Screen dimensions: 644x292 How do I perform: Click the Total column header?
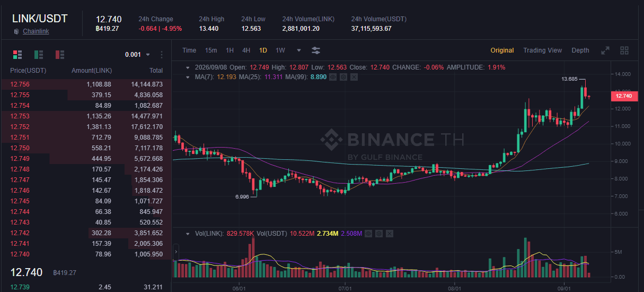pos(156,71)
